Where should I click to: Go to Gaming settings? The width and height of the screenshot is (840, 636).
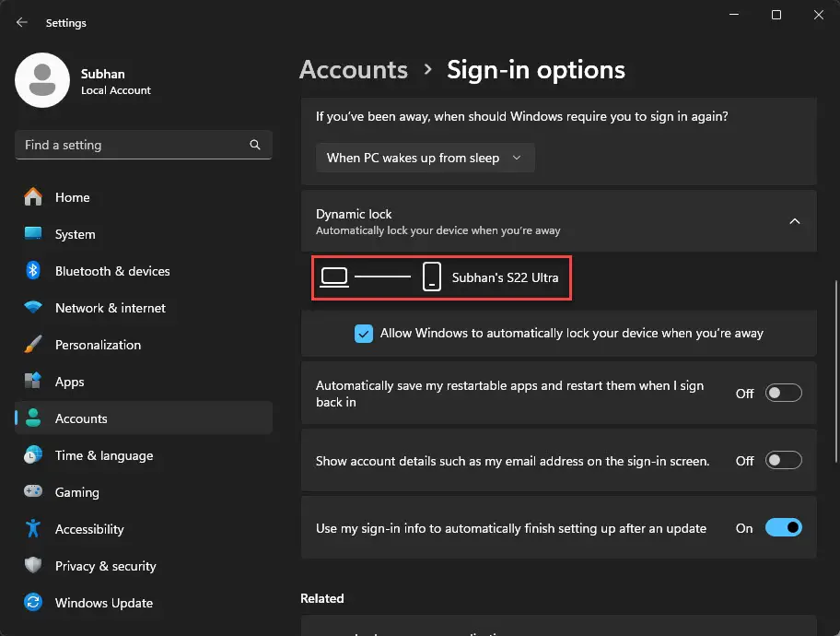tap(144, 492)
